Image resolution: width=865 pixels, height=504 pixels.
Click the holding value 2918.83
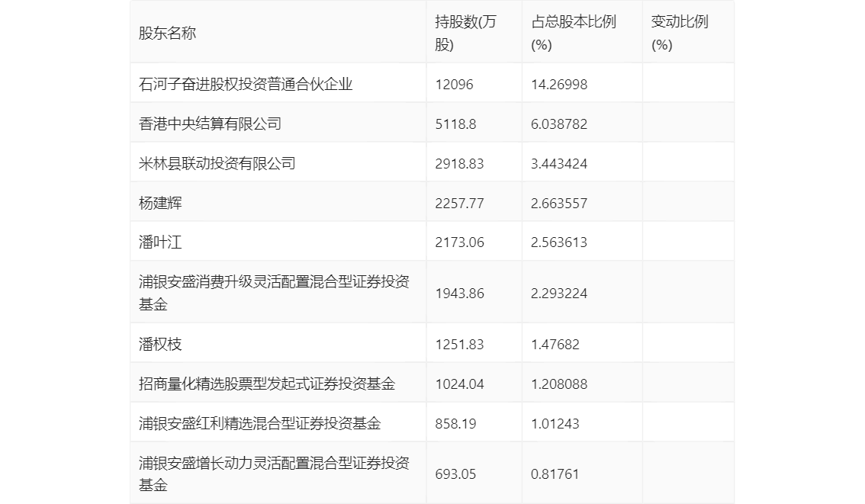click(x=459, y=164)
